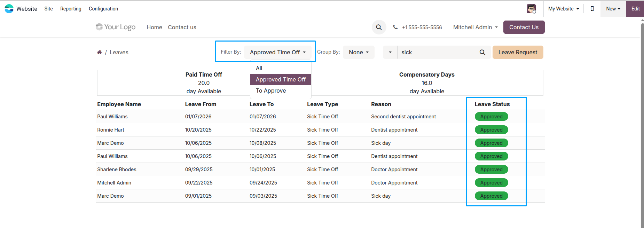Click the header search magnifier icon

tap(379, 27)
